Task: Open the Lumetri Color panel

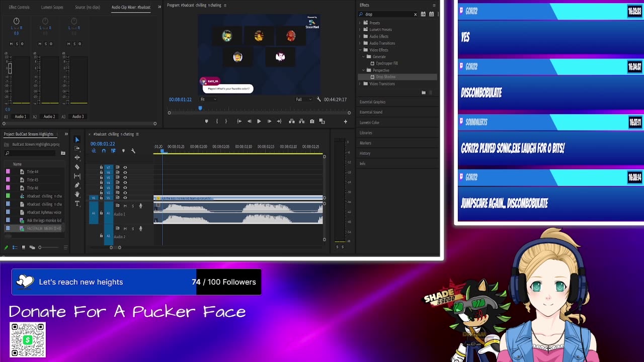Action: pos(369,123)
